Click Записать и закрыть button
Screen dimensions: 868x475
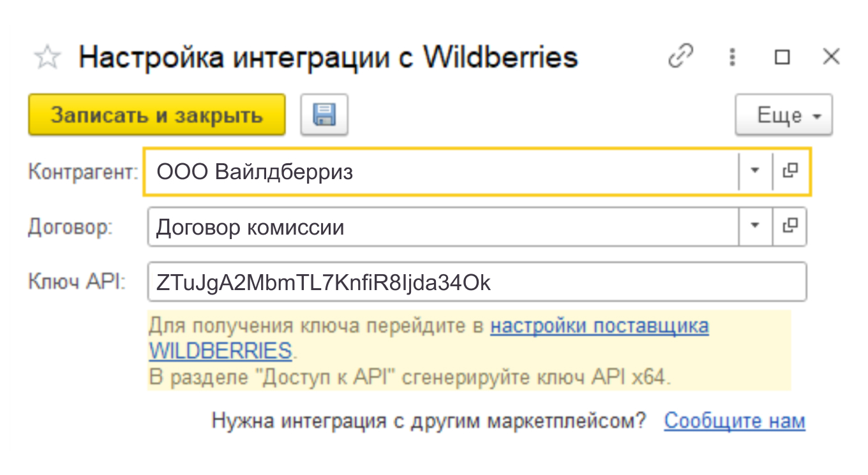click(x=156, y=115)
